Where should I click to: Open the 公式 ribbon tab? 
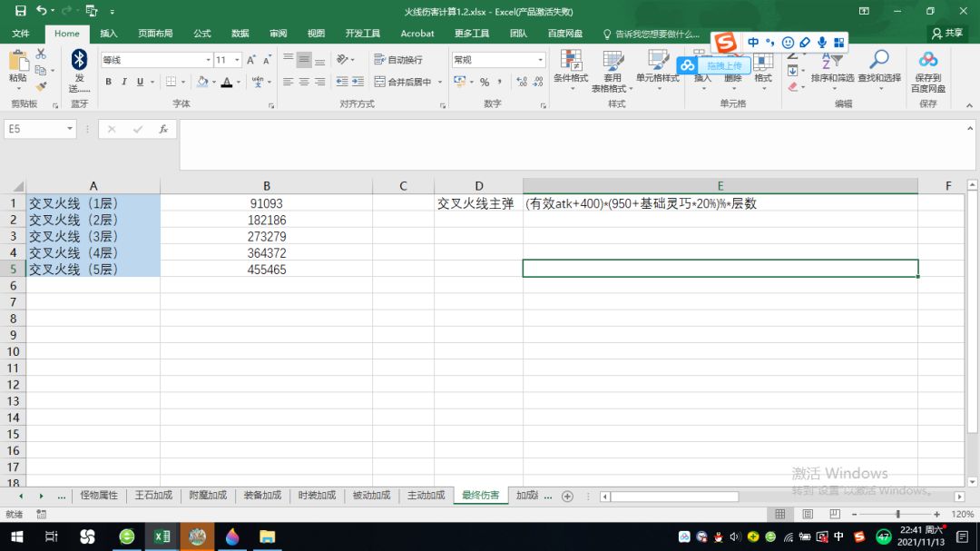point(202,34)
